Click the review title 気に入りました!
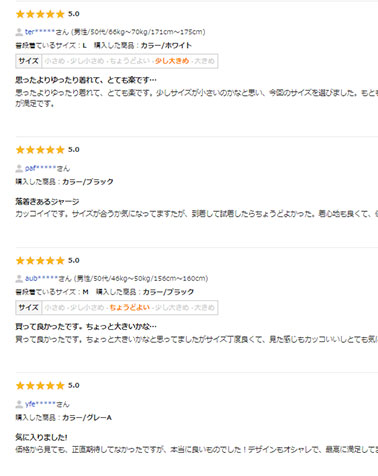This screenshot has height=476, width=378. tap(41, 437)
